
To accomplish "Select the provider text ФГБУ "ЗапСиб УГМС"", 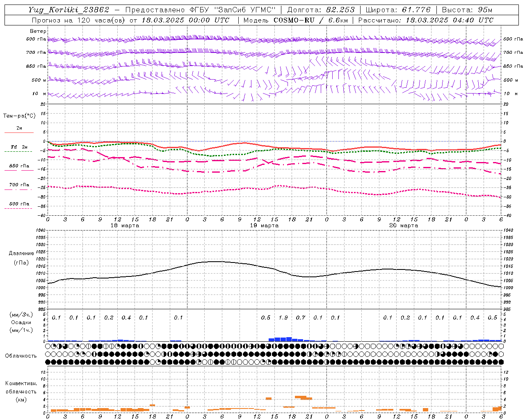I will (233, 10).
